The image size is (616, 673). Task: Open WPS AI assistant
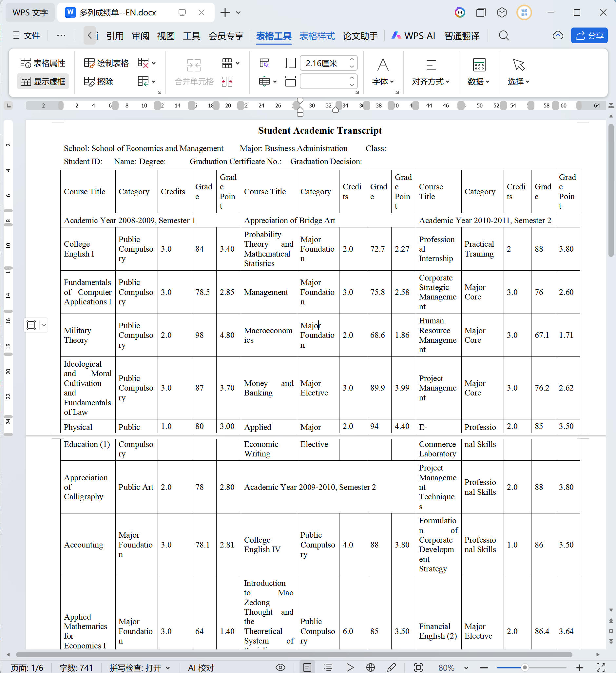(x=413, y=36)
